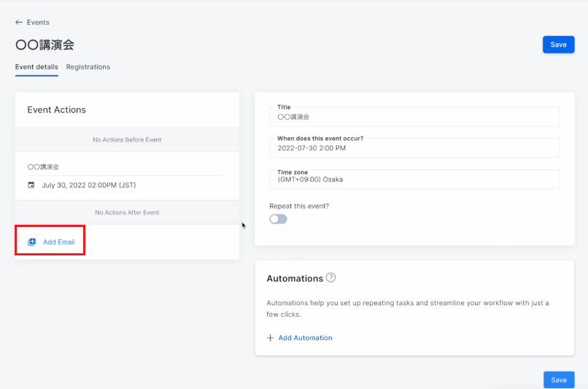Click the calendar icon next to July 30 date
The width and height of the screenshot is (588, 389).
(31, 185)
